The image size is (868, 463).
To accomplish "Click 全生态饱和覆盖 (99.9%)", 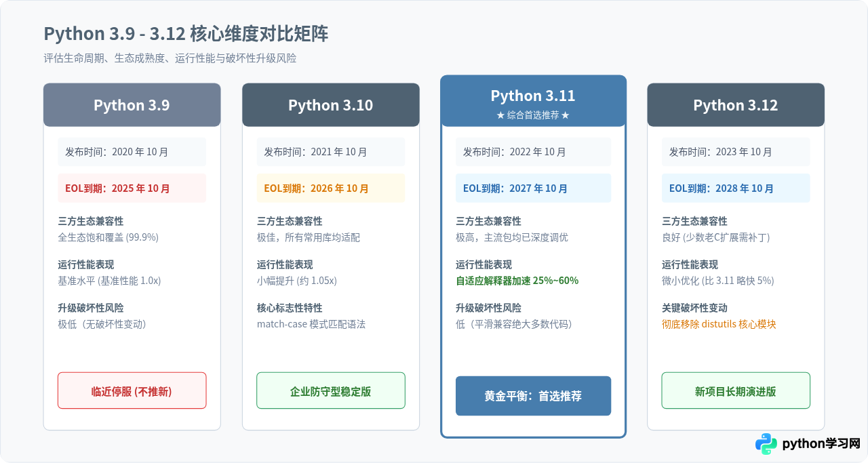I will tap(108, 237).
